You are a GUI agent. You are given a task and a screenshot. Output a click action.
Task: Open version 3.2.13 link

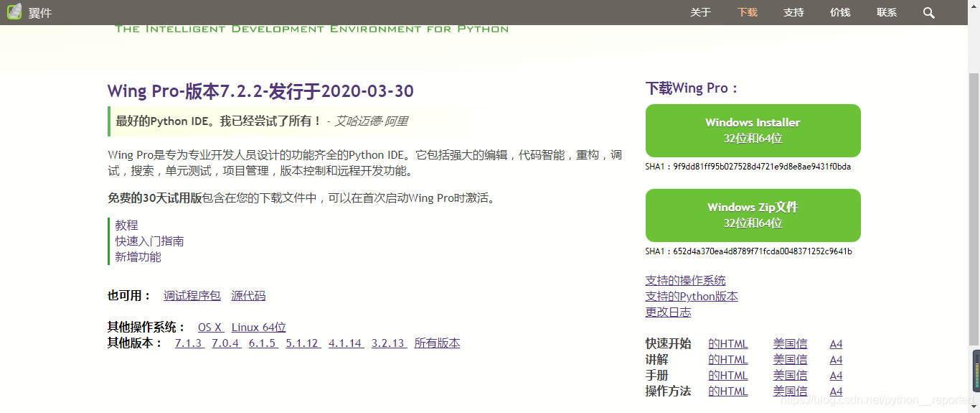tap(389, 343)
